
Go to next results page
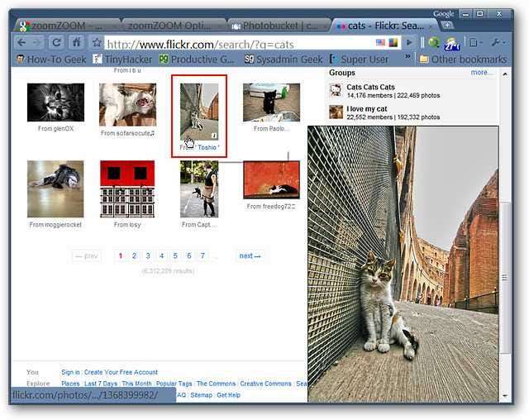[250, 255]
